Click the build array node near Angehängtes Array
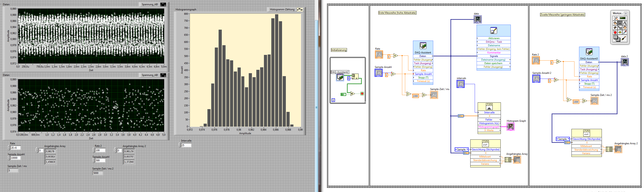This screenshot has width=644, height=192. click(x=508, y=160)
